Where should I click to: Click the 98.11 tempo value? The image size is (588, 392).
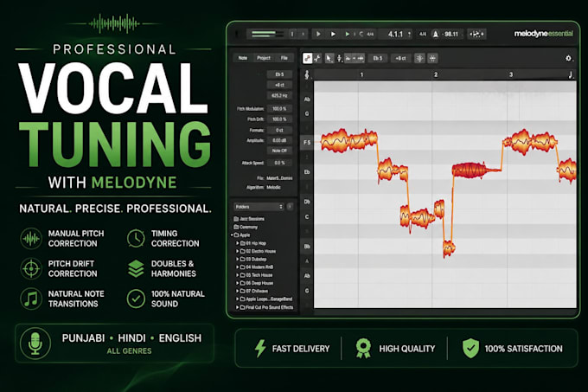451,34
